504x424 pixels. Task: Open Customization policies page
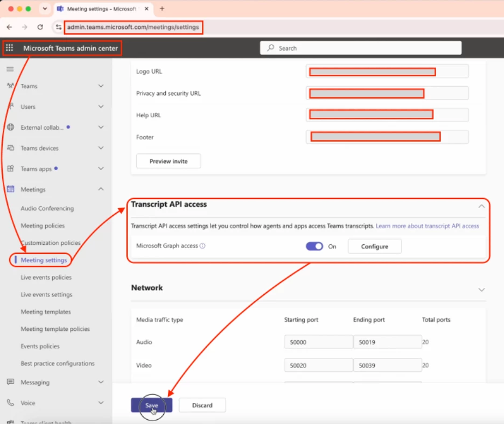(x=51, y=243)
